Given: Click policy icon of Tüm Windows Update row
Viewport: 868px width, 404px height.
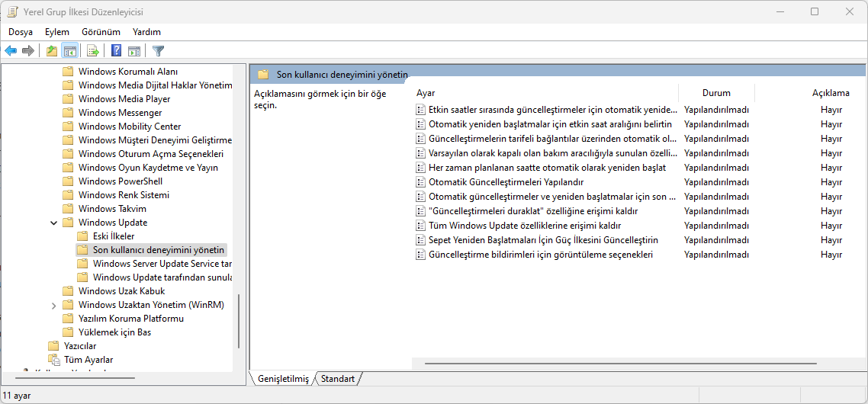Looking at the screenshot, I should coord(421,226).
